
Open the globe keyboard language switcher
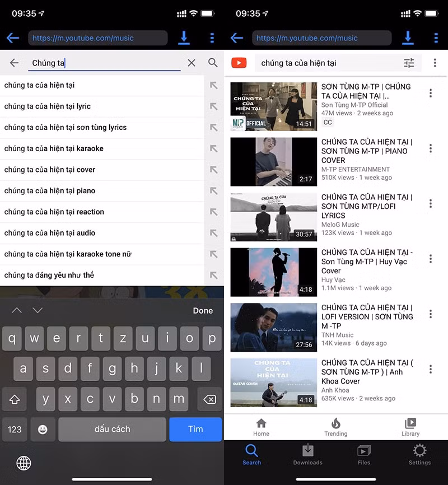click(x=24, y=463)
